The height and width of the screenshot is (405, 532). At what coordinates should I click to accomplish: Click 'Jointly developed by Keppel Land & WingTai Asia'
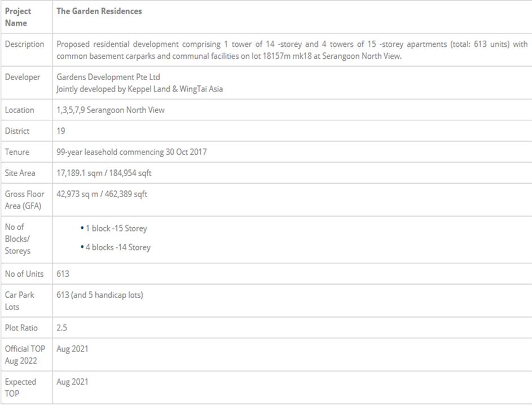tap(139, 89)
